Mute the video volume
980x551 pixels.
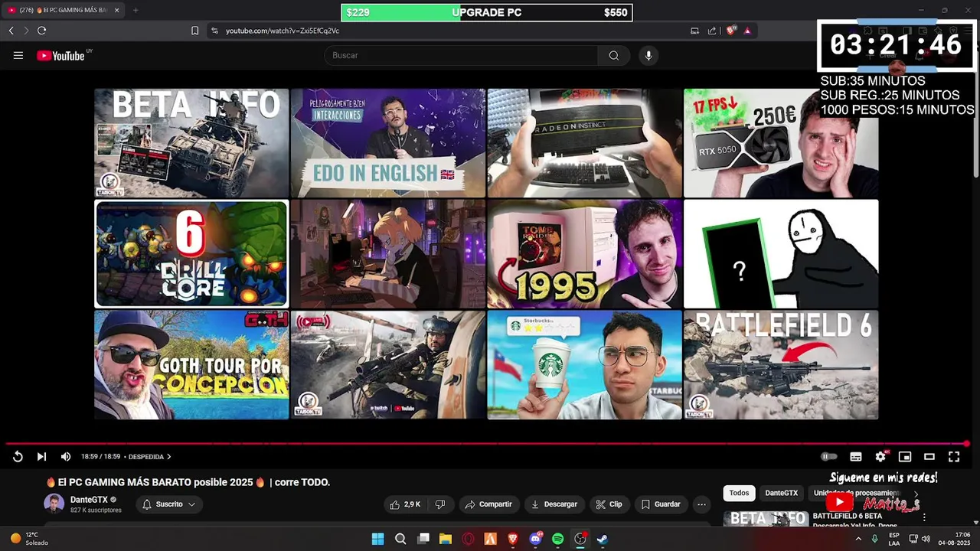(66, 457)
